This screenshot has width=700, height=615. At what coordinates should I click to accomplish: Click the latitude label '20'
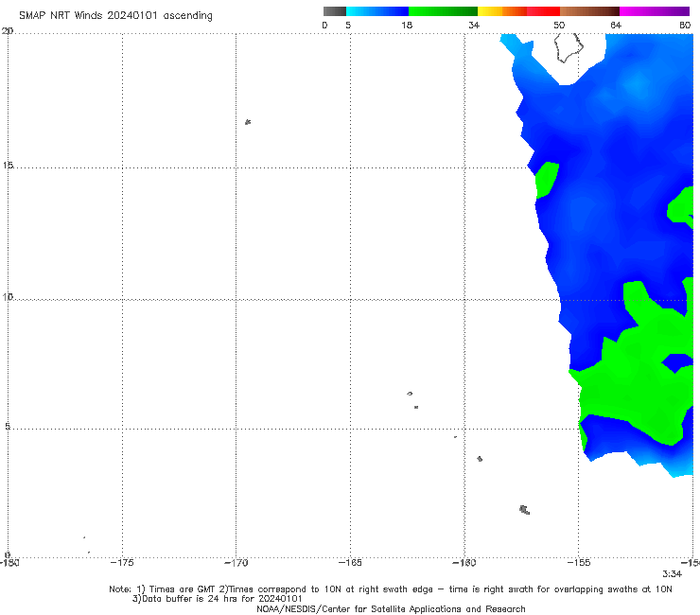tap(8, 31)
